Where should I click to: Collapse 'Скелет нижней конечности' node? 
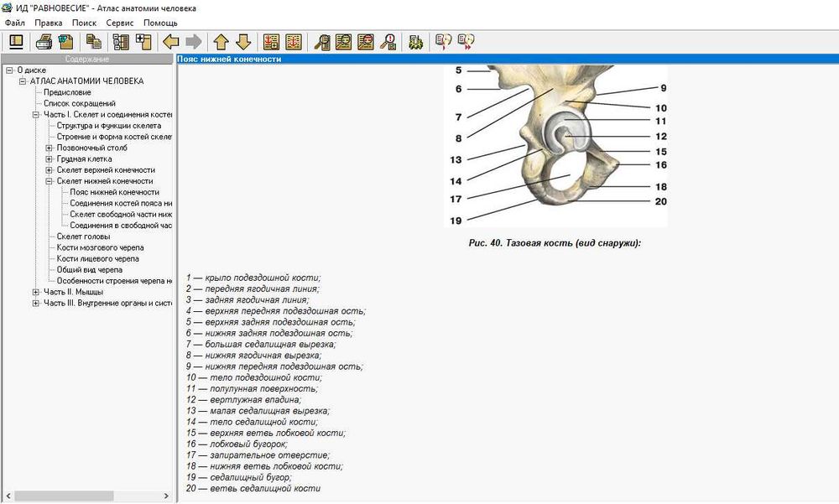(50, 181)
